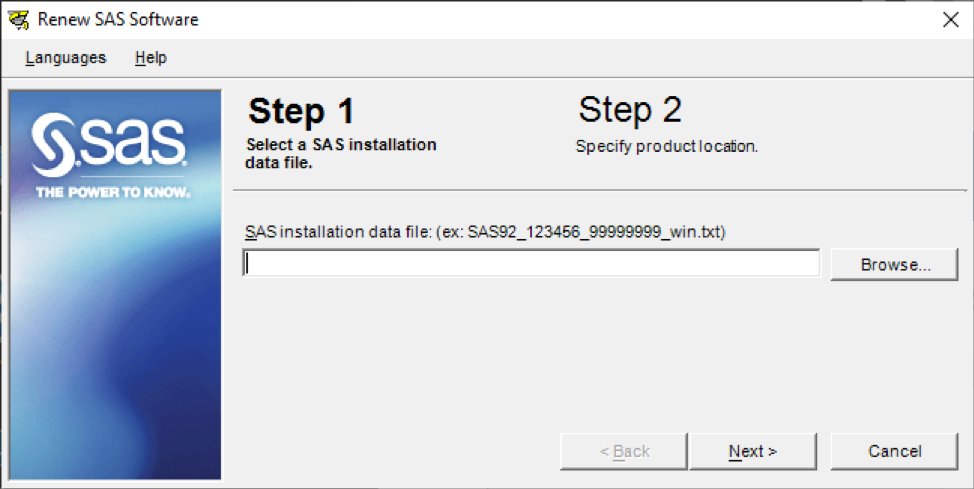
Task: Click the 'SAS installation data file' label
Action: [337, 232]
